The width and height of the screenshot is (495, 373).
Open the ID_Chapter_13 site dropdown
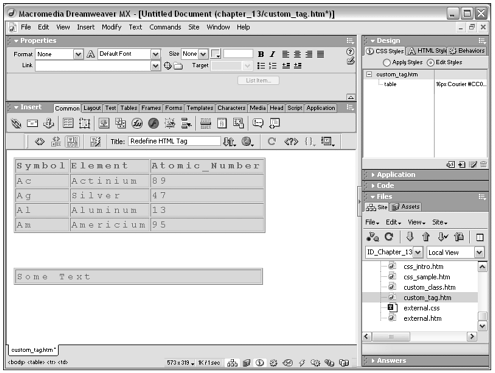(418, 252)
